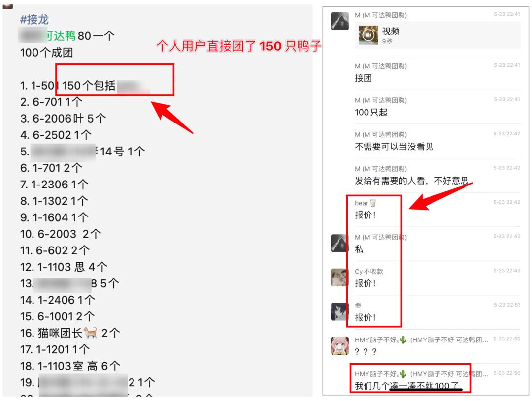Select the 100只起 message

(x=371, y=112)
